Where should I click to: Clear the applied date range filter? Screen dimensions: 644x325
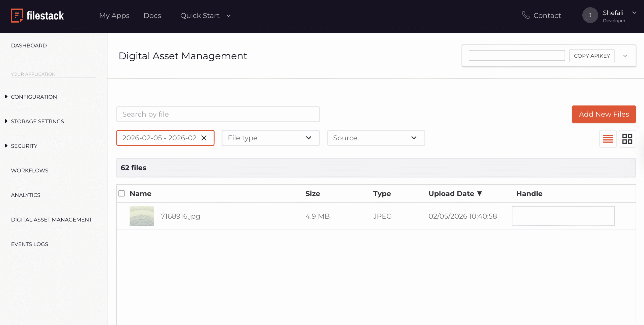pyautogui.click(x=204, y=138)
